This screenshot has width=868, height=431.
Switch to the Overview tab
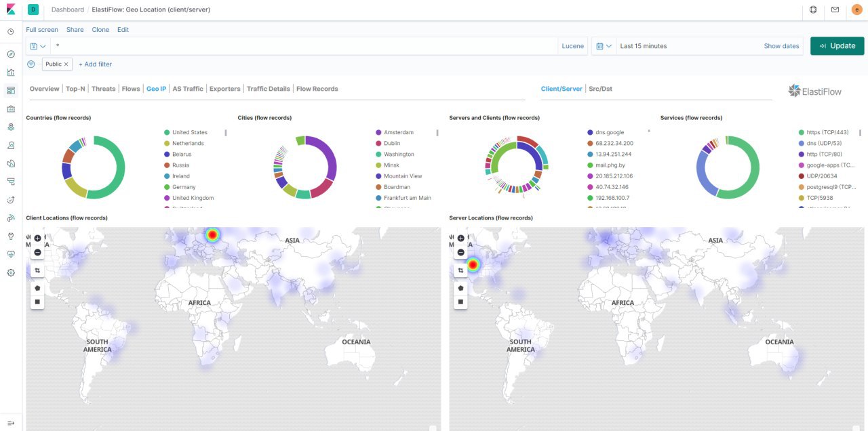coord(44,89)
